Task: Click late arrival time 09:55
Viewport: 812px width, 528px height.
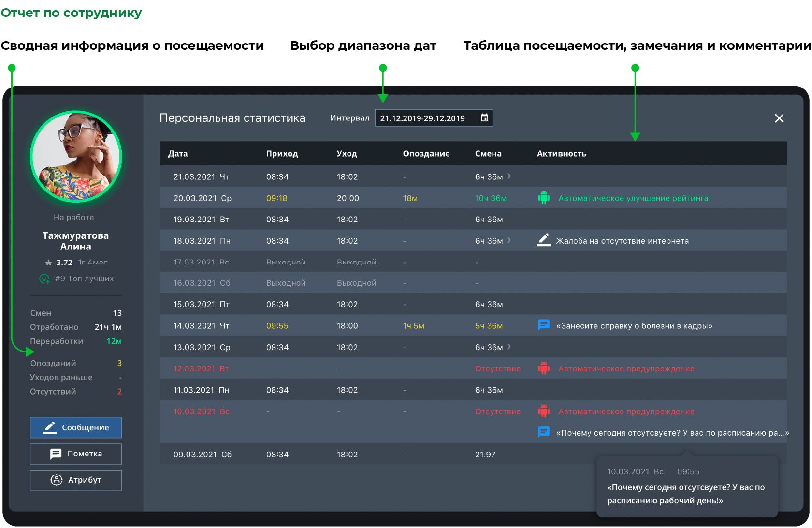Action: point(277,326)
